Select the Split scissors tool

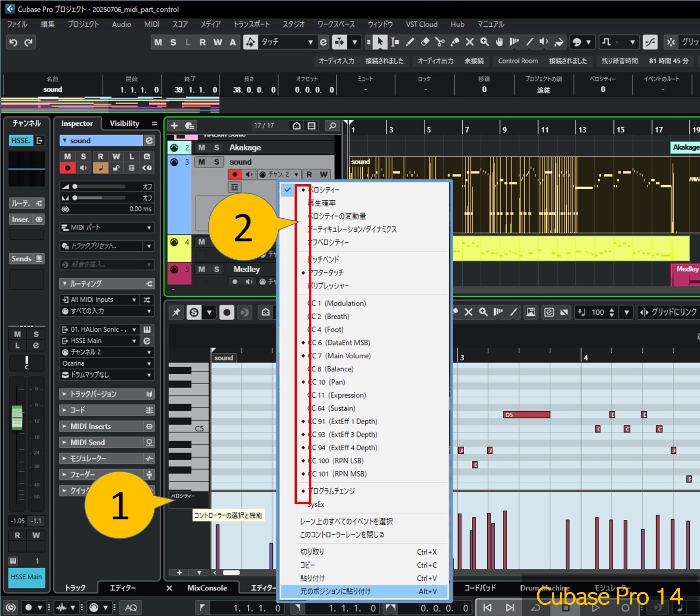click(x=440, y=42)
